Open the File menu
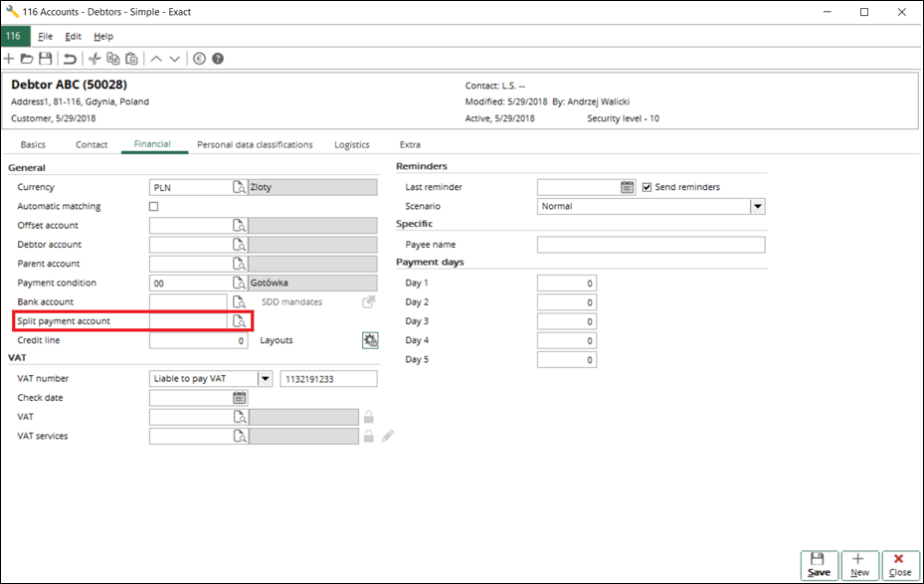The width and height of the screenshot is (924, 584). 46,37
